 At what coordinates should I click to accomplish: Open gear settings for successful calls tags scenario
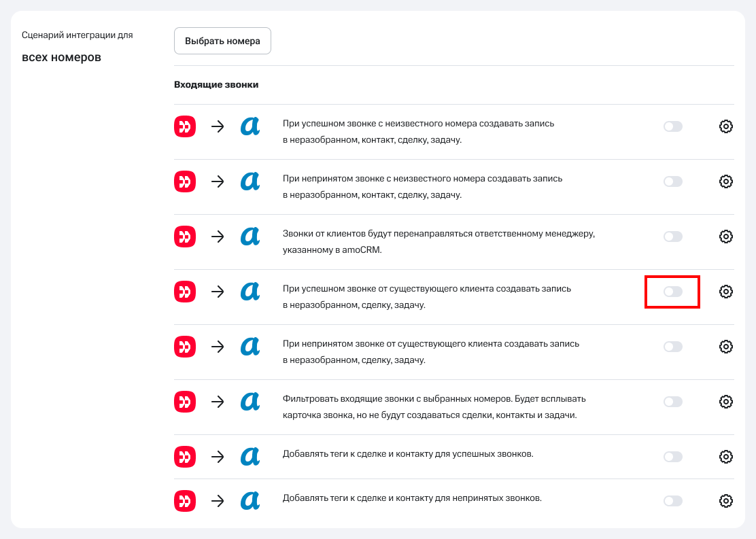coord(725,456)
